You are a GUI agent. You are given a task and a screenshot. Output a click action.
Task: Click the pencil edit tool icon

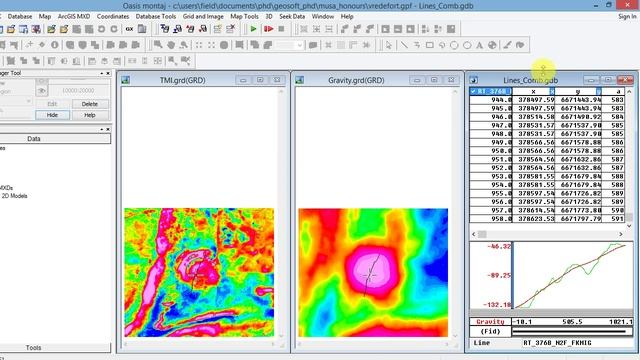tap(507, 45)
